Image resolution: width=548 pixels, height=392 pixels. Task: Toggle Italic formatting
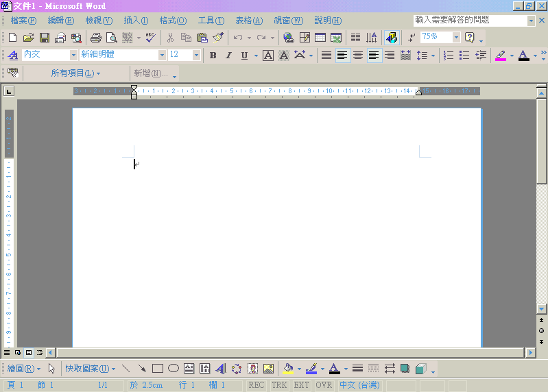pos(228,56)
